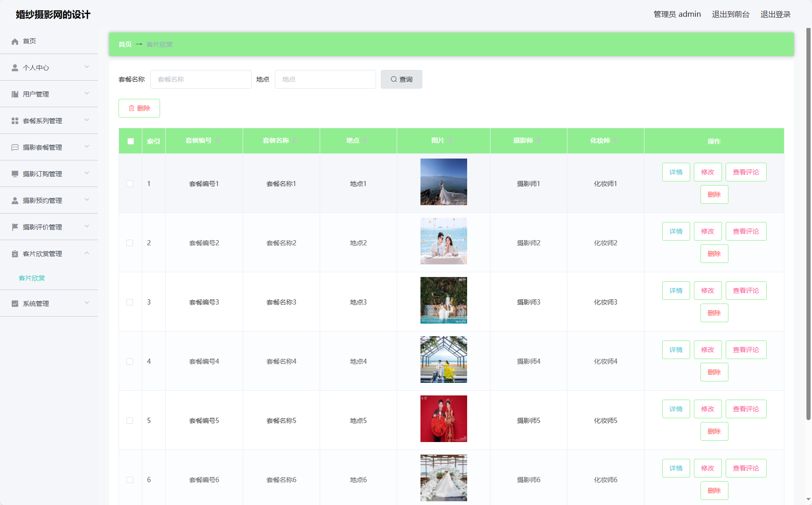The width and height of the screenshot is (812, 505).
Task: Open 详情 for 套餐编号1
Action: click(676, 172)
